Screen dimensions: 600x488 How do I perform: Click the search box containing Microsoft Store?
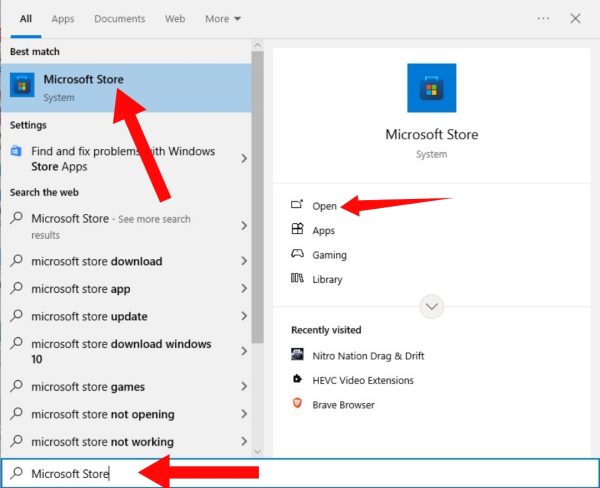300,473
